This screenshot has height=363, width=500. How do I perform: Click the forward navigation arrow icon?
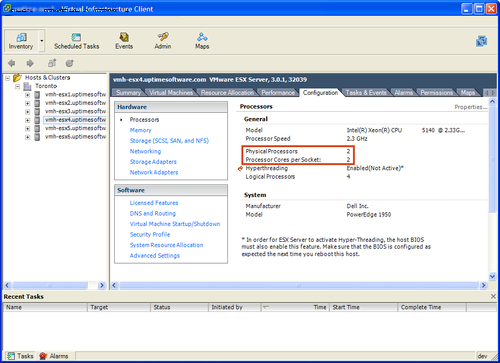point(30,63)
